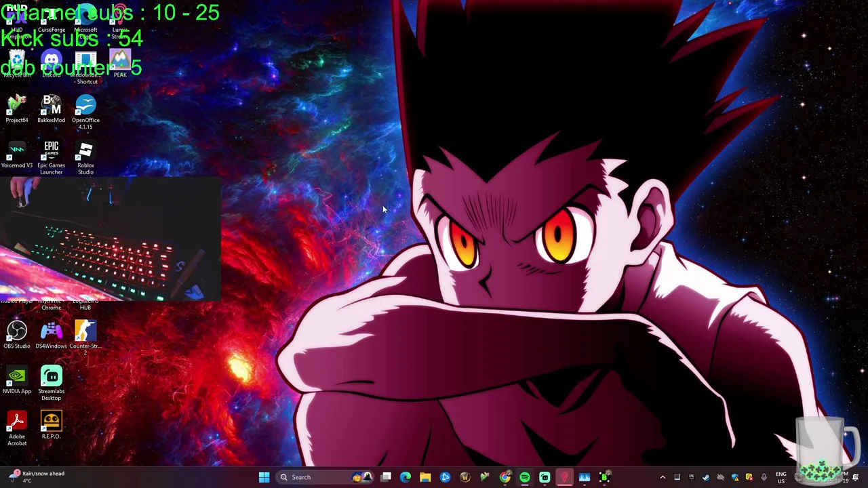Image resolution: width=868 pixels, height=488 pixels.
Task: Launch OpenOffice 4.1.15 shortcut
Action: pos(85,112)
